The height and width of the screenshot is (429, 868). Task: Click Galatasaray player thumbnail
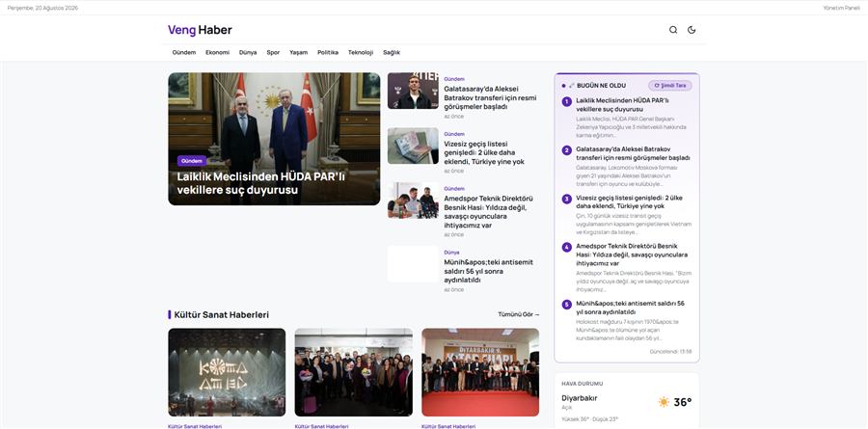[x=413, y=91]
